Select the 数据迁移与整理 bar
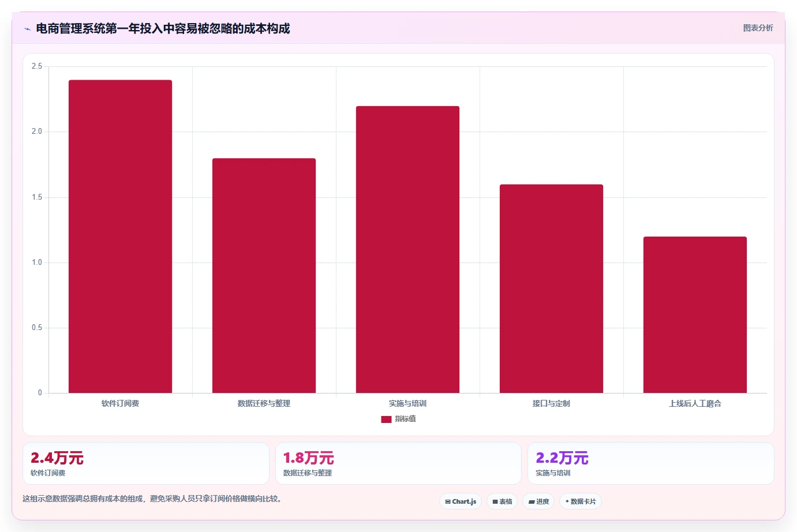 pos(264,276)
